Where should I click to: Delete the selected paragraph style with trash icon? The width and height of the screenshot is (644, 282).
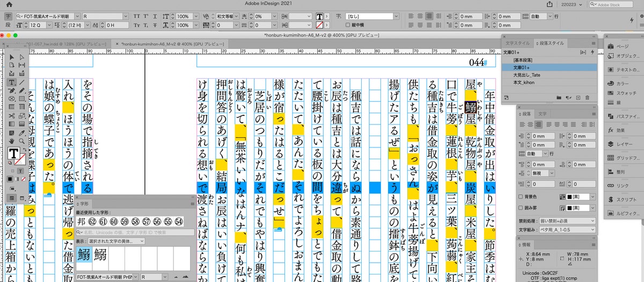[x=587, y=98]
